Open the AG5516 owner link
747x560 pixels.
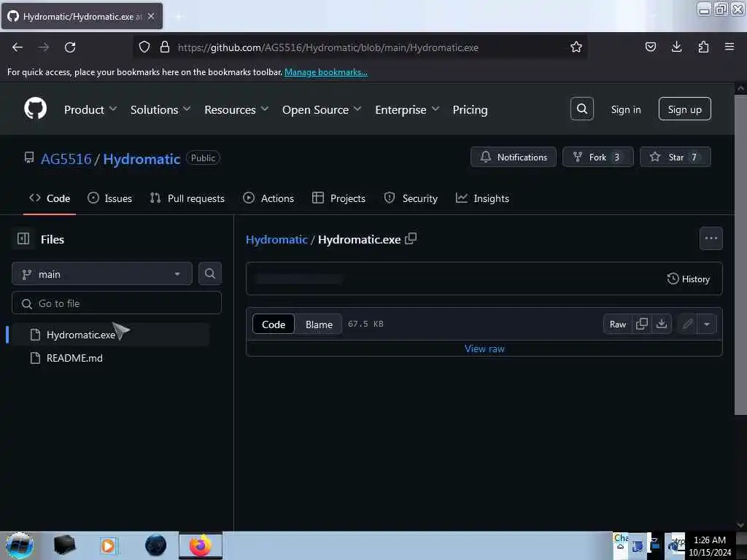coord(66,158)
